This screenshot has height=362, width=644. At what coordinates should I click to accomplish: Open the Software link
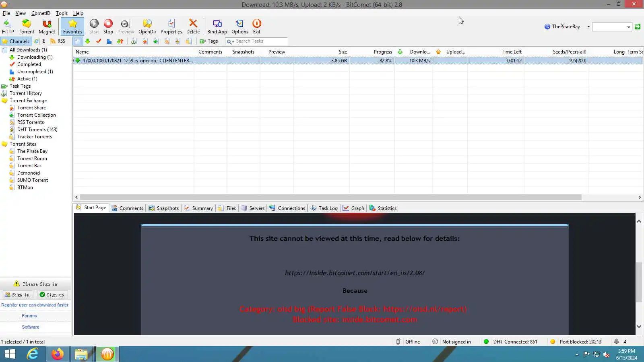tap(31, 327)
